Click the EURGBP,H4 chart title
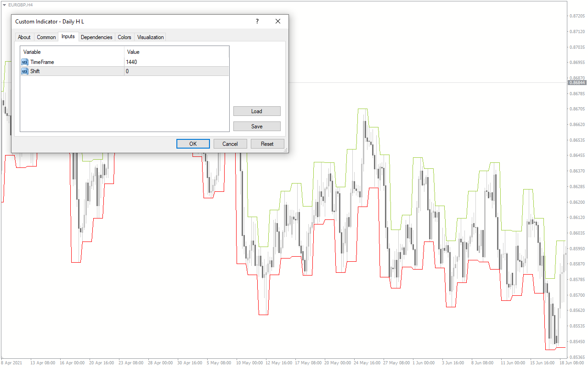This screenshot has width=588, height=368. (x=21, y=5)
